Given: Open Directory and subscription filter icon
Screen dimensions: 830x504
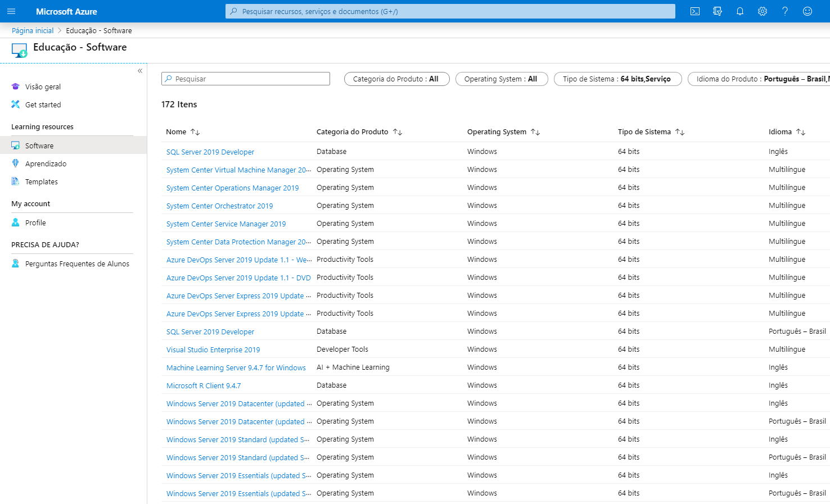Looking at the screenshot, I should [718, 11].
